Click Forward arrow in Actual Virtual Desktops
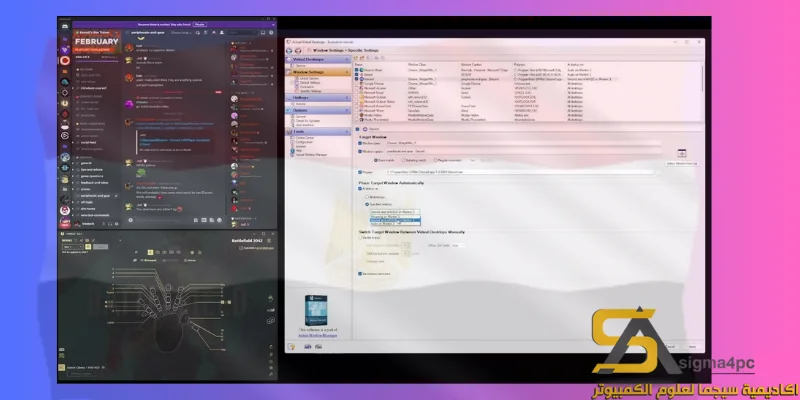This screenshot has width=800, height=400. pos(298,51)
